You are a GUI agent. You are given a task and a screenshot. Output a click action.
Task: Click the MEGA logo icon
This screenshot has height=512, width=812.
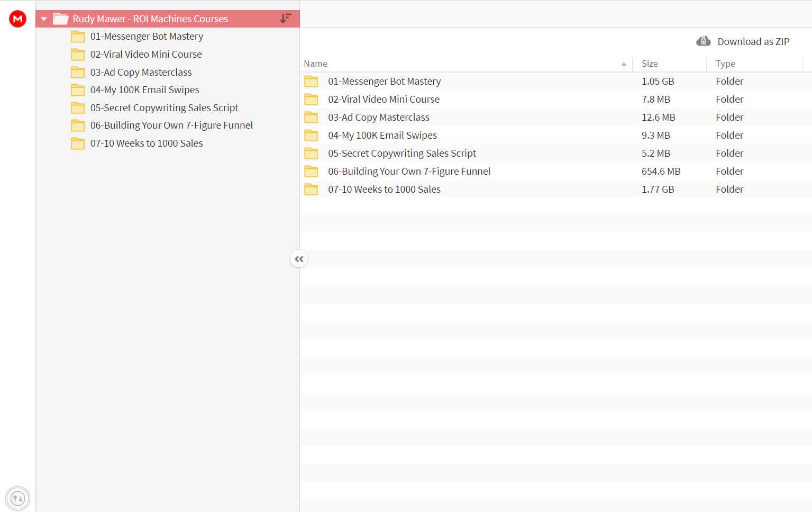[x=17, y=19]
